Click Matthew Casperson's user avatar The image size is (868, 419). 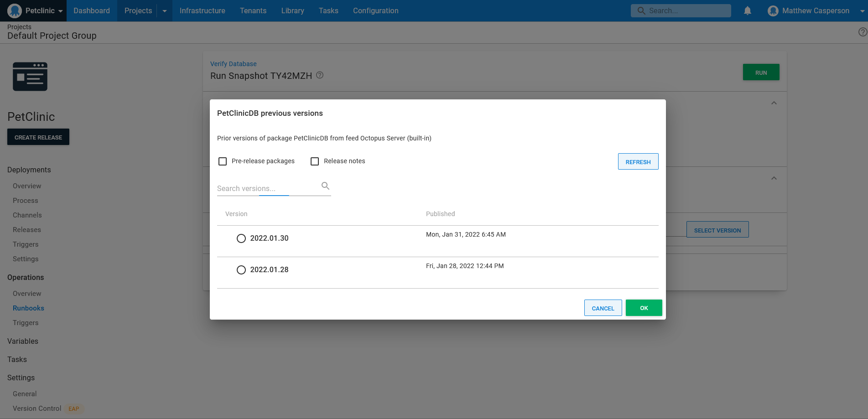(x=773, y=10)
